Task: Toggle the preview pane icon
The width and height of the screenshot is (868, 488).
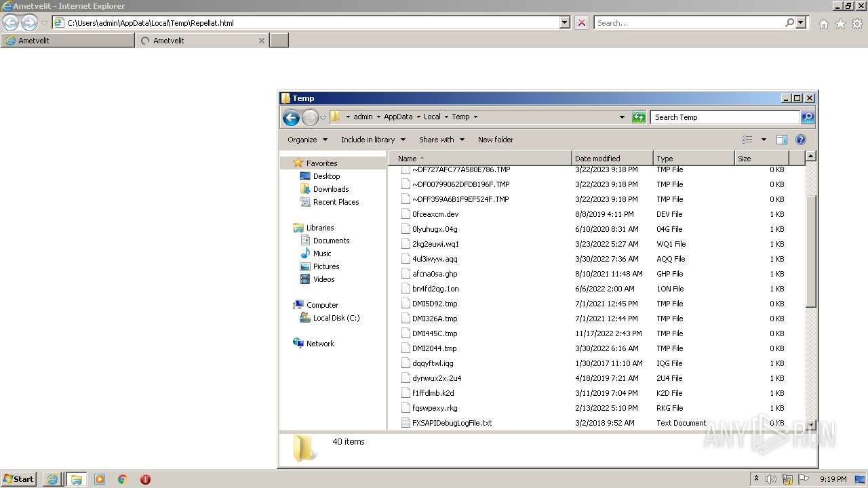Action: 782,140
